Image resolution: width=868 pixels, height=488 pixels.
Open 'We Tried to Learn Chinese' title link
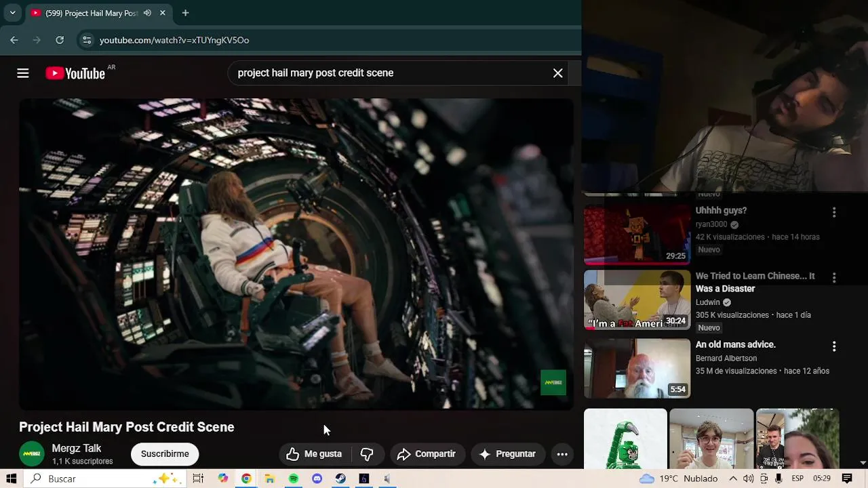tap(755, 283)
